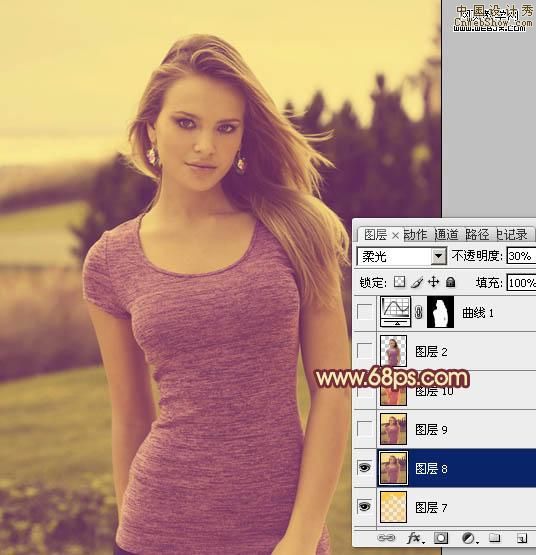Create new adjustment layer icon
Screen dimensions: 536x555
coord(469,538)
